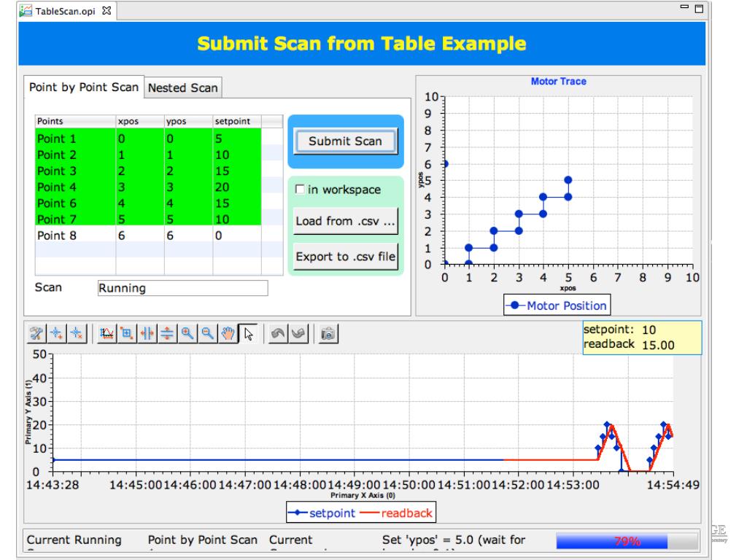Select the rubberband zoom tool
This screenshot has width=747, height=560.
127,333
